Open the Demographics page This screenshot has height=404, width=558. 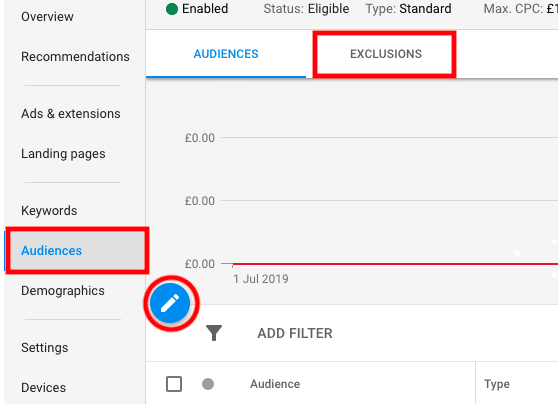pos(63,291)
